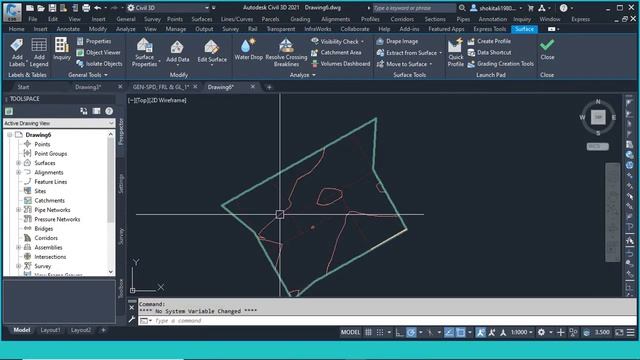Click Isolate Objects
Image resolution: width=640 pixels, height=360 pixels.
[99, 64]
